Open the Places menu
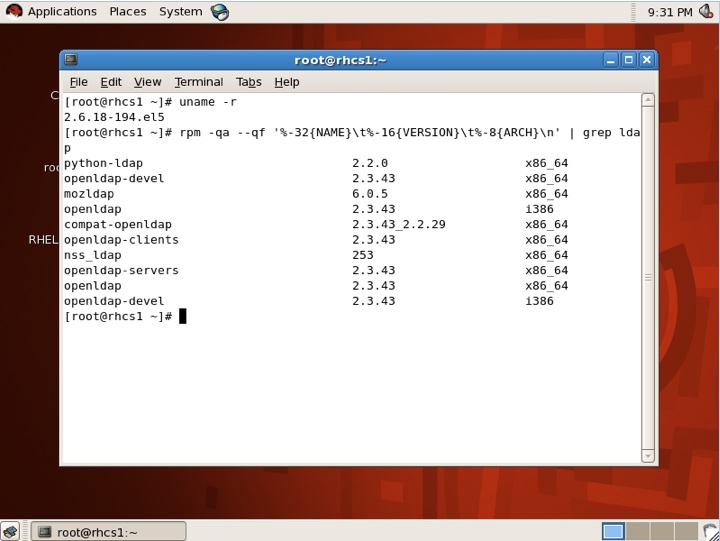The height and width of the screenshot is (541, 720). tap(128, 11)
